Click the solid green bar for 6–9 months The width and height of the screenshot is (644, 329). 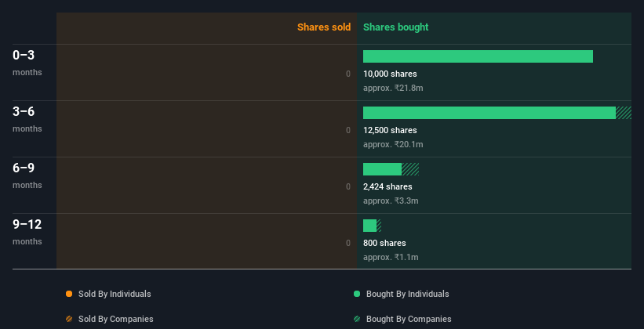(382, 169)
